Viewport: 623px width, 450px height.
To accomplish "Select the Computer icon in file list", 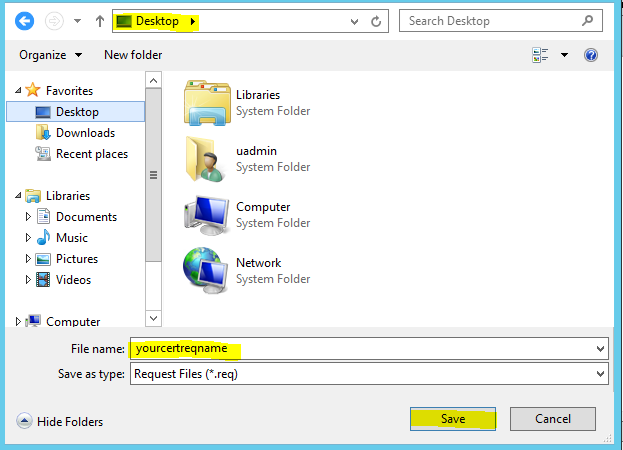I will click(x=207, y=214).
